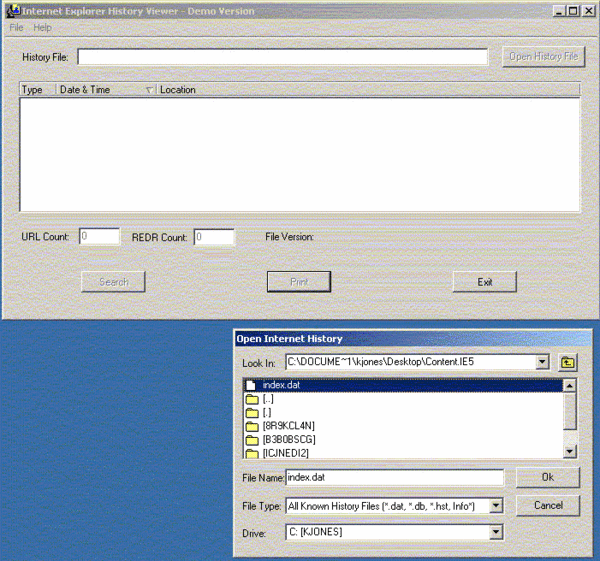Open the [8R9KCL4N] folder
The image size is (600, 561).
(x=252, y=426)
